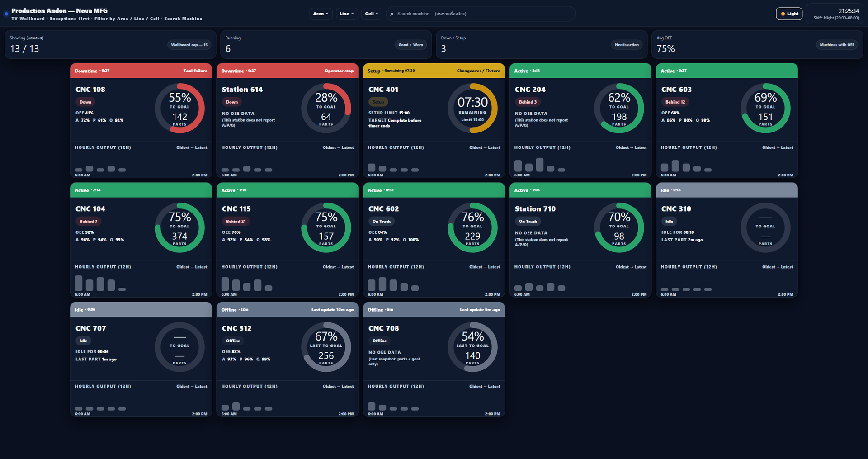The width and height of the screenshot is (868, 459).
Task: Click the "Last update 12m ago" text
Action: 332,310
